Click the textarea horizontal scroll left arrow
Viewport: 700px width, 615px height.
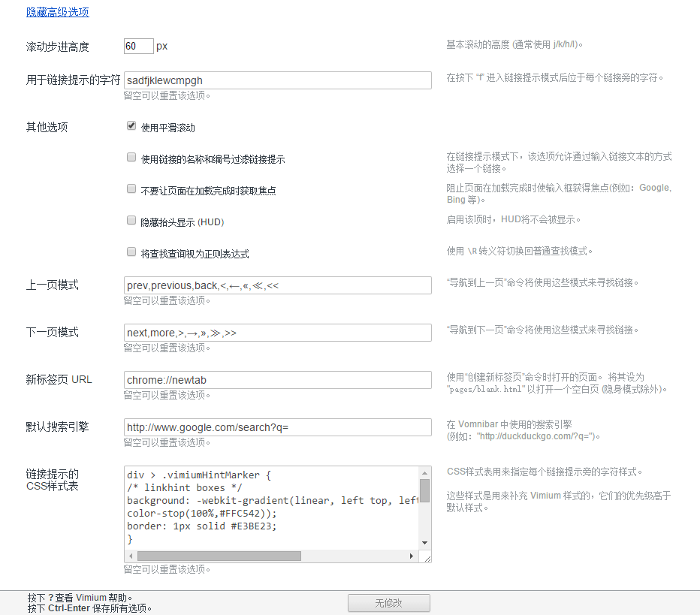coord(131,556)
